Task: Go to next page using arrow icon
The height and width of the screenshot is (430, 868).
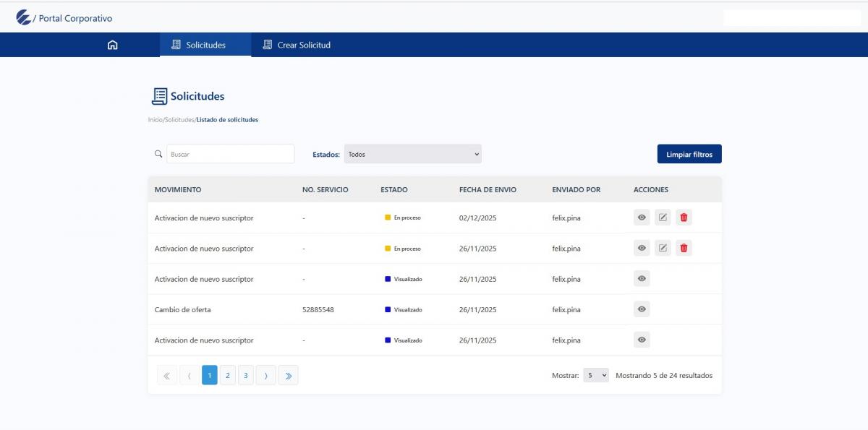Action: [x=265, y=376]
